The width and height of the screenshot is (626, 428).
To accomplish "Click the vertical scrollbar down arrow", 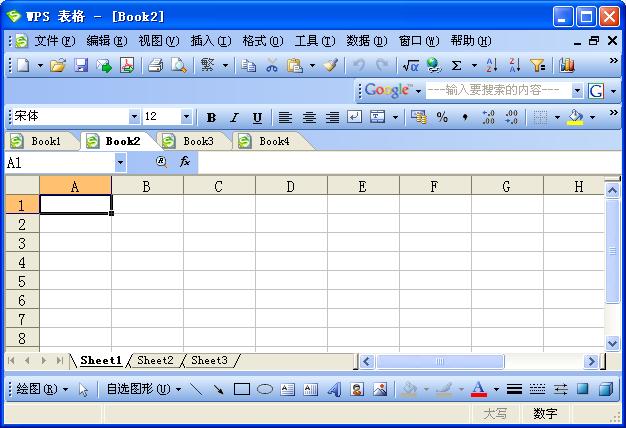I will point(612,343).
